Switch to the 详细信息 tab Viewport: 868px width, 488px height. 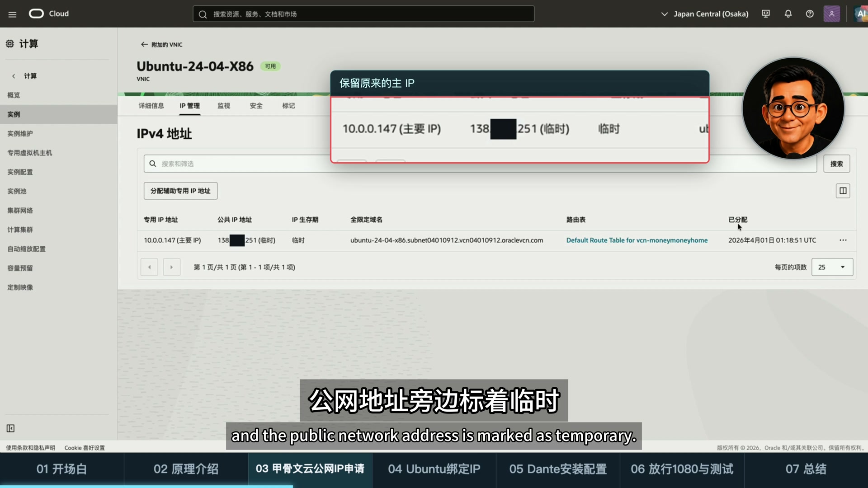(151, 106)
